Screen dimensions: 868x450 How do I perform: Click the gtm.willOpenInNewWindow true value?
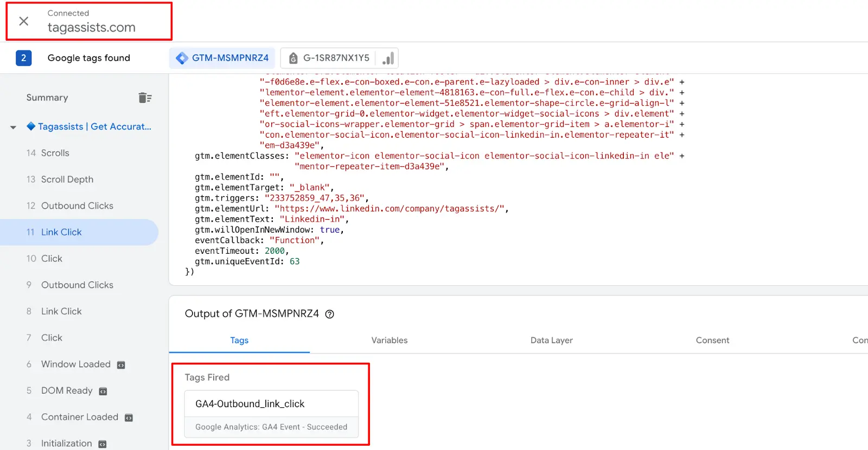tap(330, 230)
